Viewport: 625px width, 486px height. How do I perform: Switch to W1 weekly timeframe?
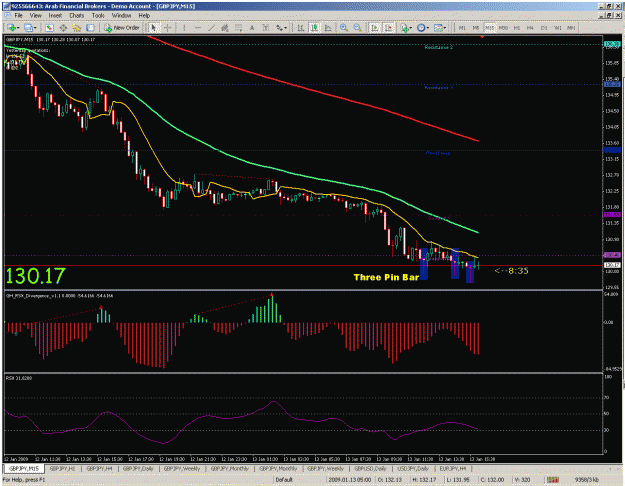[558, 28]
